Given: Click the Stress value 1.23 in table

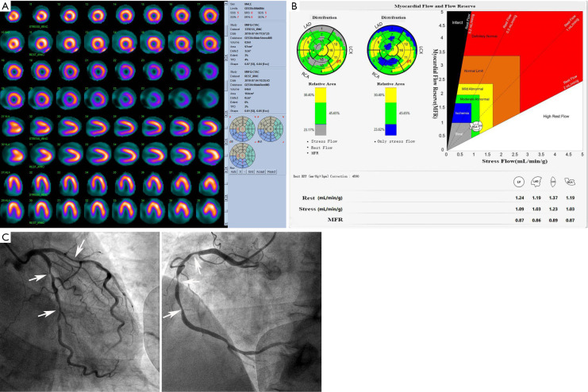Looking at the screenshot, I should [553, 209].
